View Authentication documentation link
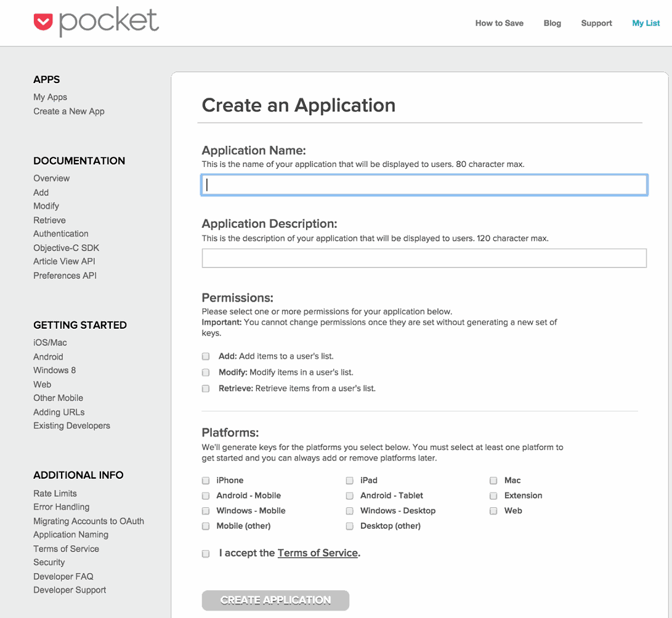Screen dimensions: 672x618 coord(61,234)
